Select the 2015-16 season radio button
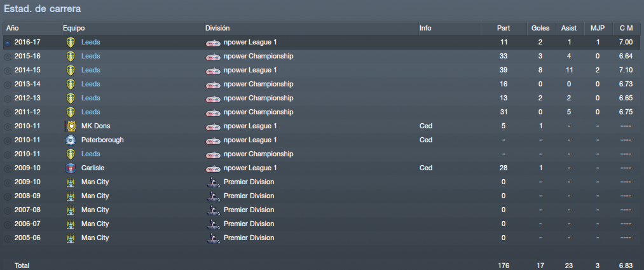This screenshot has height=270, width=644. coord(8,57)
